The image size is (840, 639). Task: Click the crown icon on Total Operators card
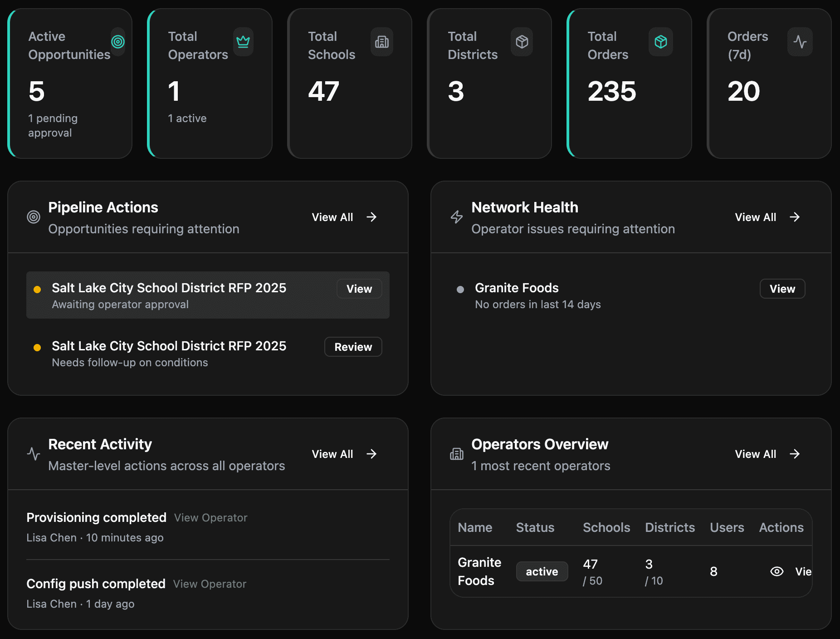244,41
